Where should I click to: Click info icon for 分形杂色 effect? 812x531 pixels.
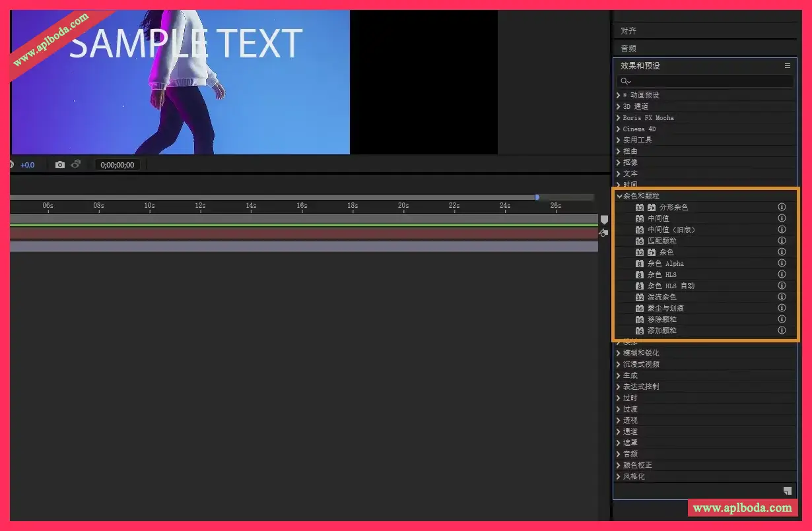[782, 207]
